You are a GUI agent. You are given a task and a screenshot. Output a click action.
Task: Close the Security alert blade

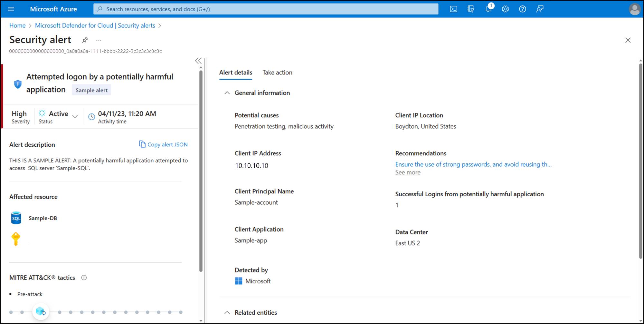point(628,40)
